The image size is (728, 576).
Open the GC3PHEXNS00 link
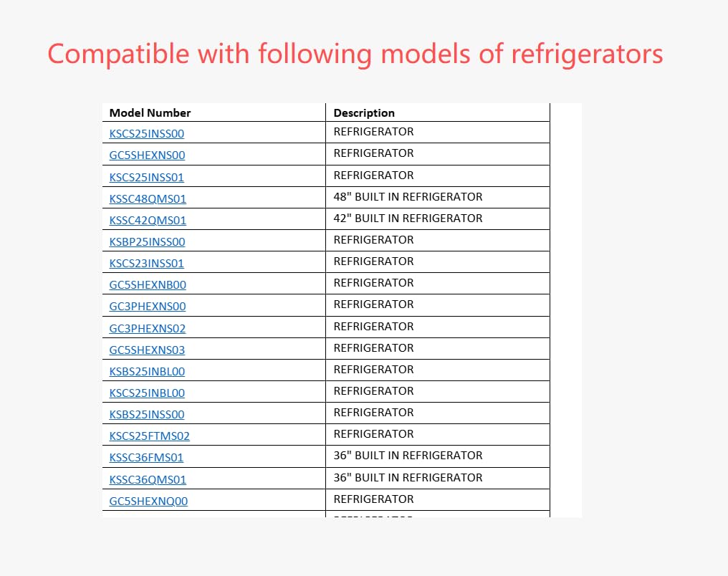point(148,307)
